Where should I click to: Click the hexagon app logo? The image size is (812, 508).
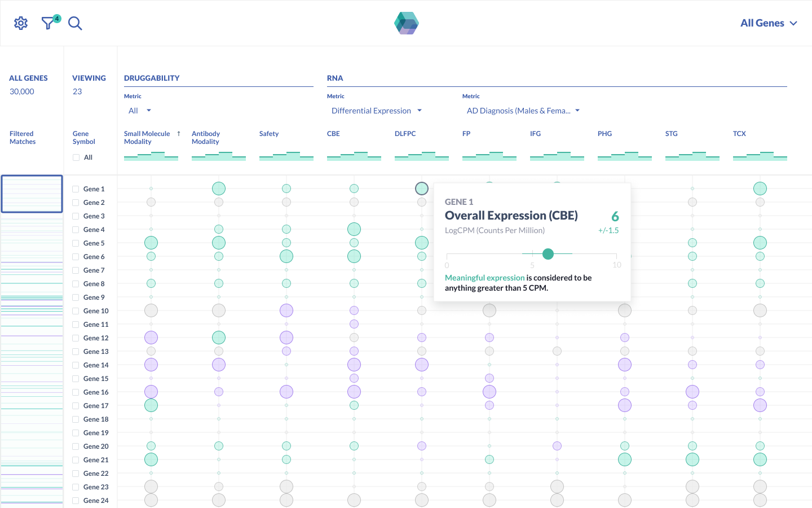[x=406, y=23]
